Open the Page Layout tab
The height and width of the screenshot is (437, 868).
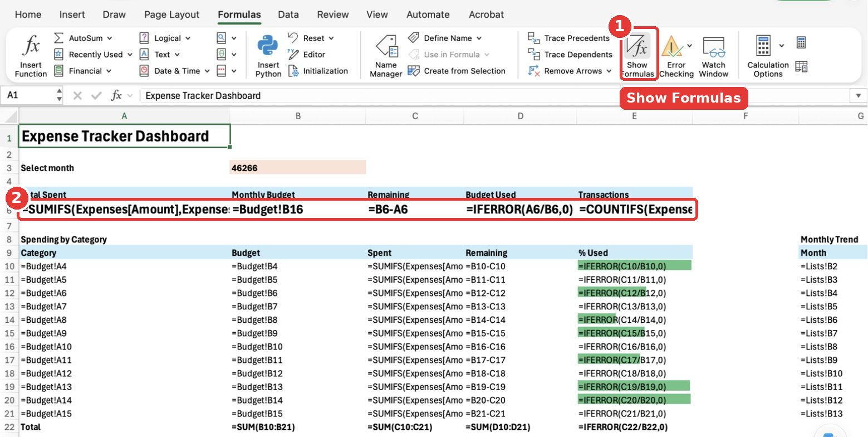pos(171,14)
